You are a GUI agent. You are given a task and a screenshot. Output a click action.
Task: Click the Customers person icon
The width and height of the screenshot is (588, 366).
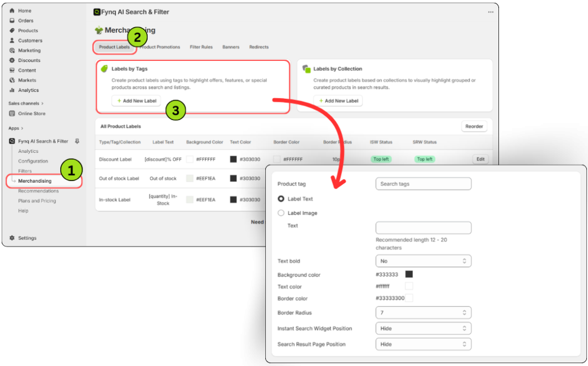click(12, 40)
